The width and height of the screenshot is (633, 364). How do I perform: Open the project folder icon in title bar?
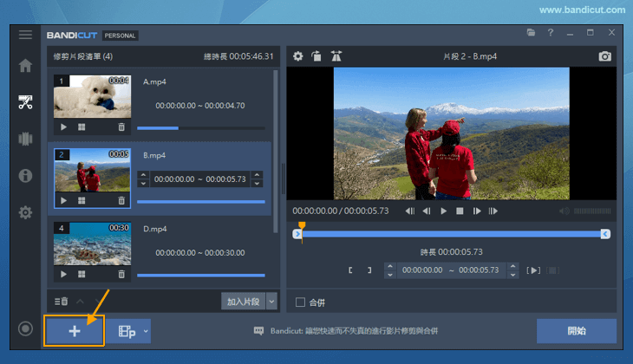point(531,33)
